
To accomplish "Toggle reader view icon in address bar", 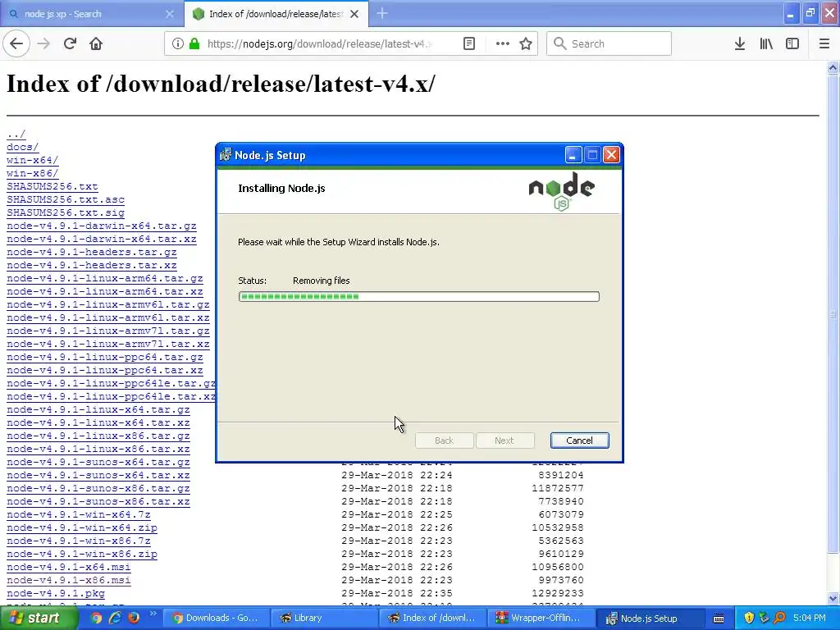I will pos(468,43).
